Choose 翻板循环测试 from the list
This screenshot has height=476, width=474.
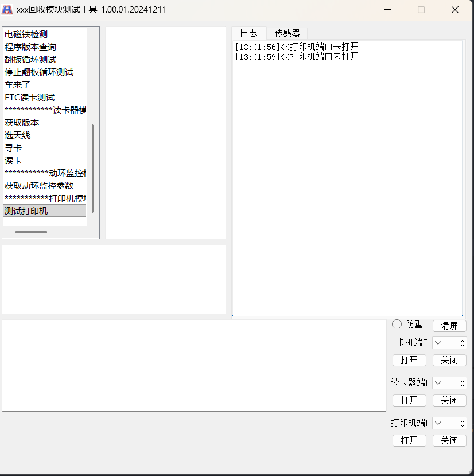45,60
